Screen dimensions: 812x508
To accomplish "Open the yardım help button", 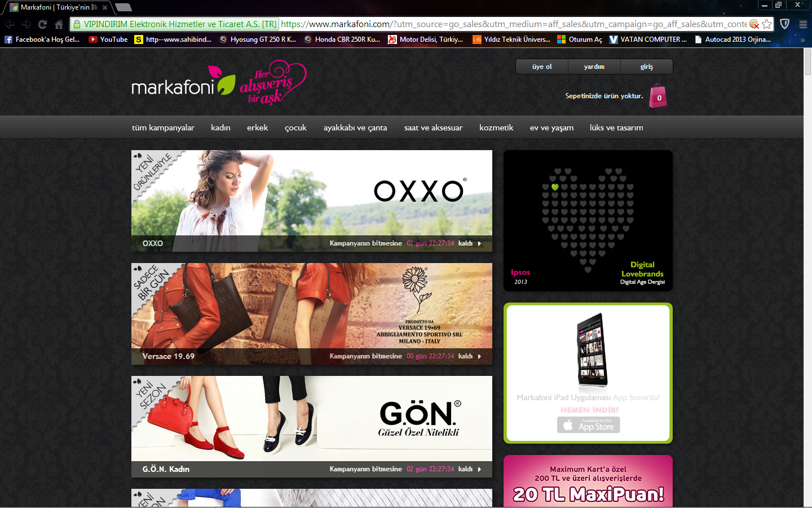I will [594, 67].
